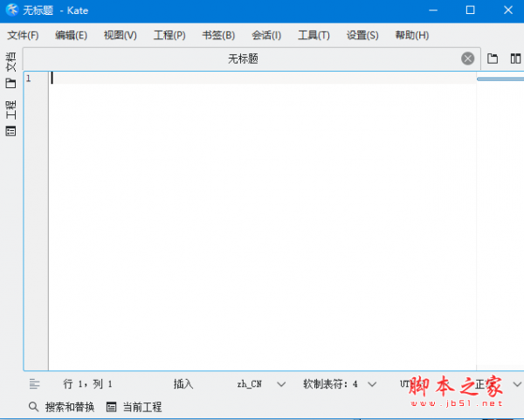Image resolution: width=524 pixels, height=420 pixels.
Task: Select the 无标题 tab
Action: tap(243, 59)
